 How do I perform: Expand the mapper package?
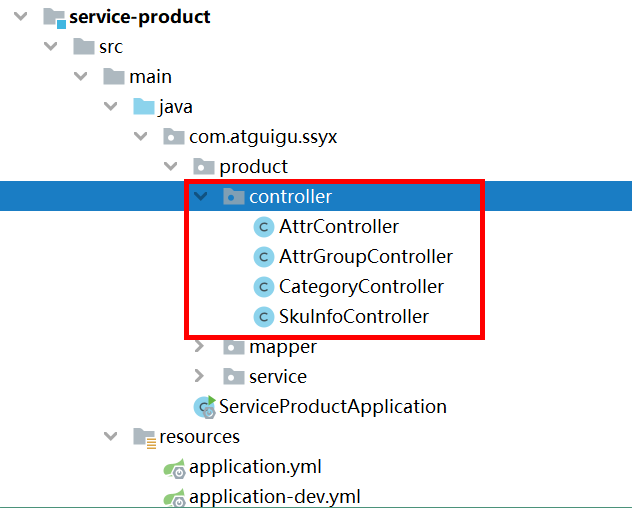(201, 347)
